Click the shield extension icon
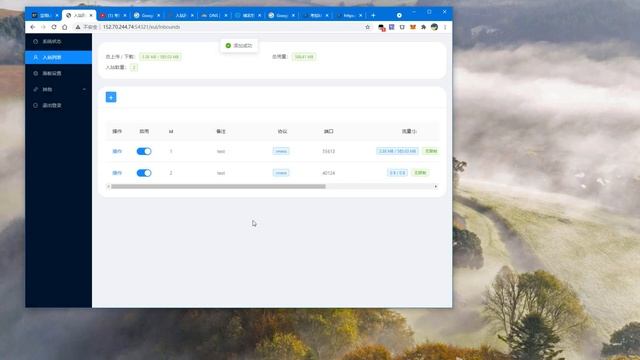The width and height of the screenshot is (640, 360). (x=402, y=27)
